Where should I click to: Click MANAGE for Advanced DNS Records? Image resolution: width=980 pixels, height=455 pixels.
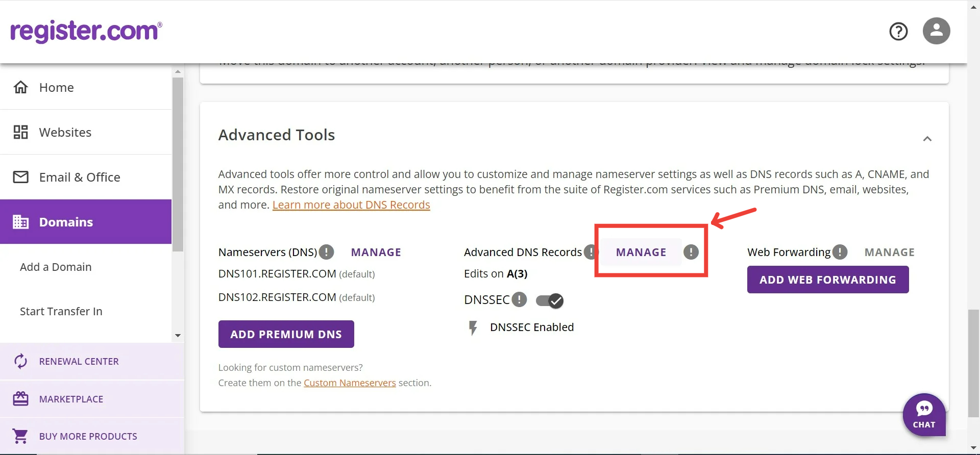click(x=641, y=252)
